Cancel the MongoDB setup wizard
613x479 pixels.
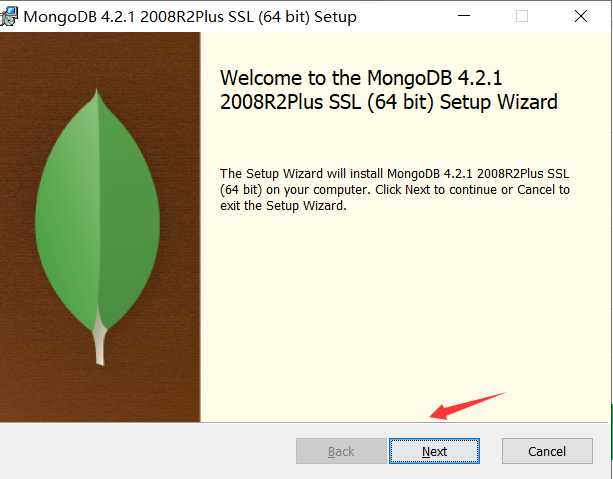pos(547,451)
